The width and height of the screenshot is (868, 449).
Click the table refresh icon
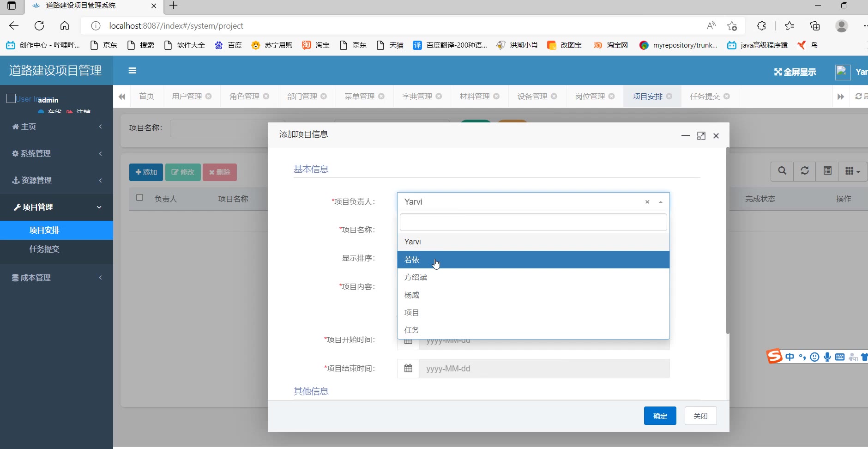pos(804,171)
